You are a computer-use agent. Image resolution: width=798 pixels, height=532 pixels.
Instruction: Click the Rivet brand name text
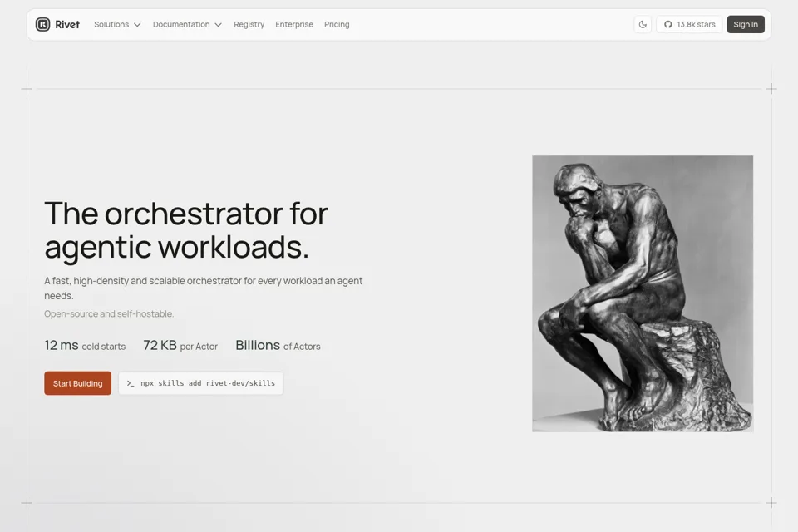[67, 24]
